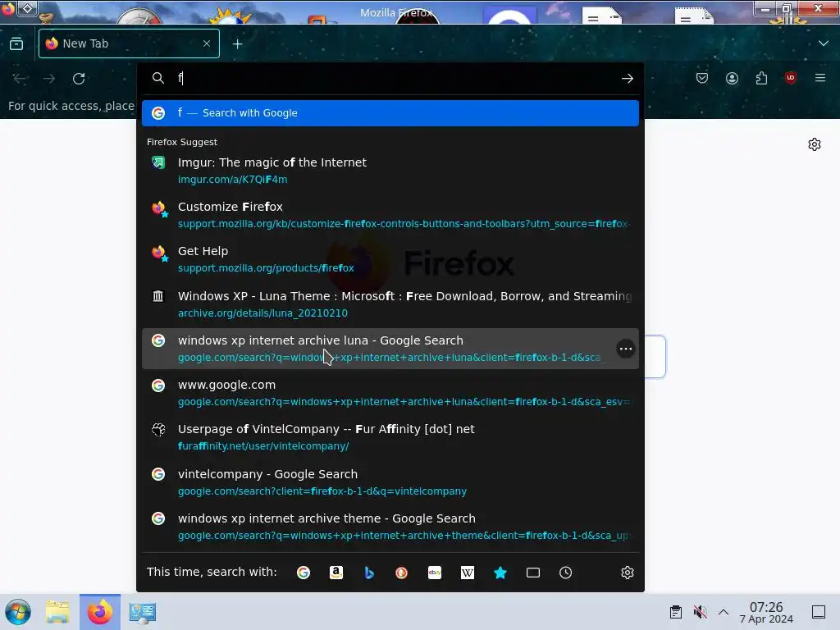This screenshot has height=630, width=840.
Task: Open the Firefox hamburger menu
Action: click(819, 78)
